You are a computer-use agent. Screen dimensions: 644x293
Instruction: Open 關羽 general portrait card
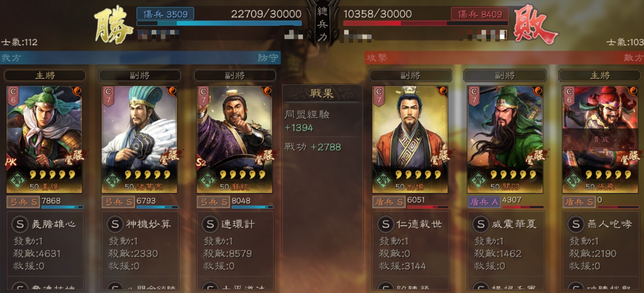[x=505, y=139]
